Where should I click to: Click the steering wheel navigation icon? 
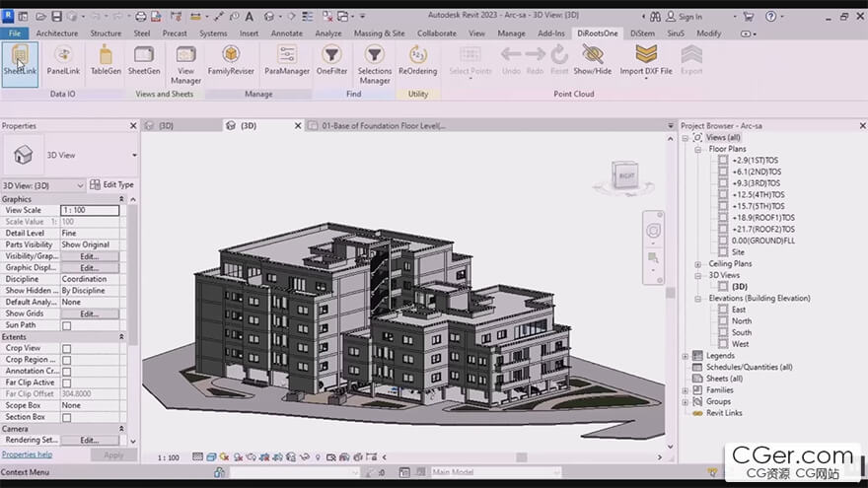[653, 230]
